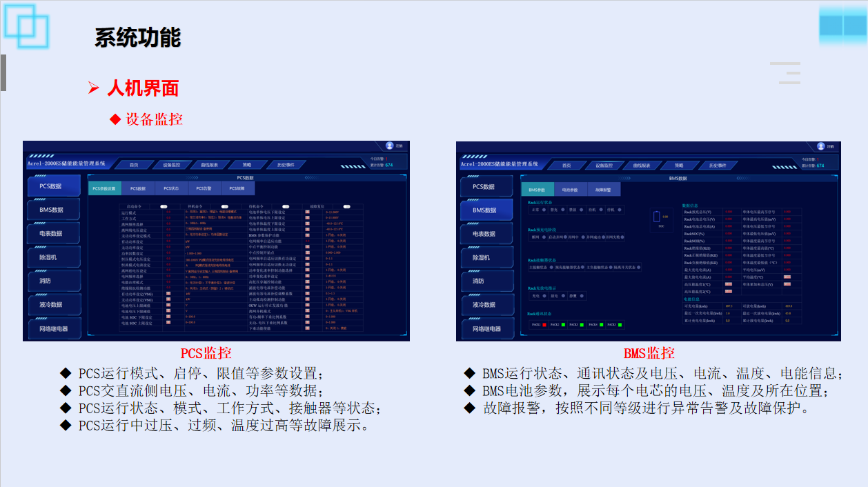Screen dimensions: 868x487
Task: Click the green PACK2 communication status indicator
Action: point(563,324)
